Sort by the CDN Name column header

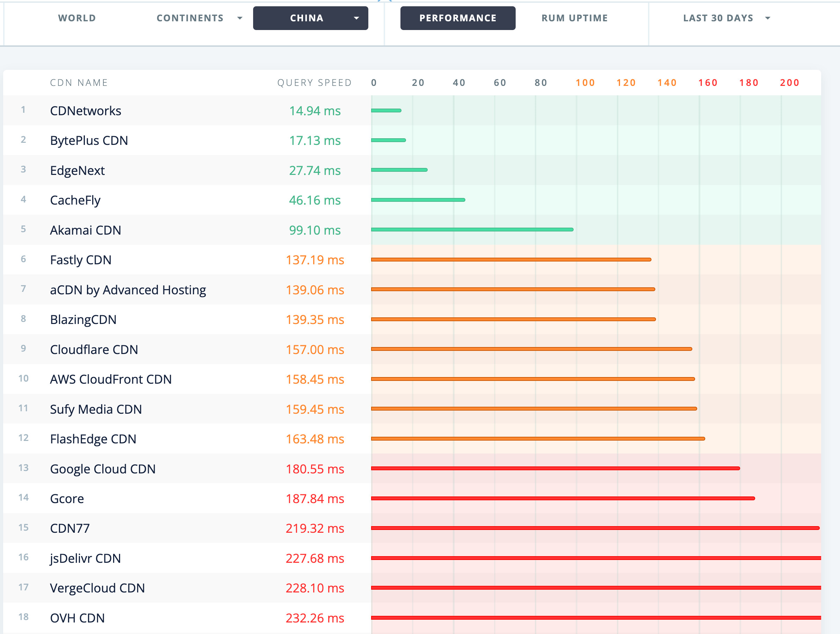pos(79,83)
